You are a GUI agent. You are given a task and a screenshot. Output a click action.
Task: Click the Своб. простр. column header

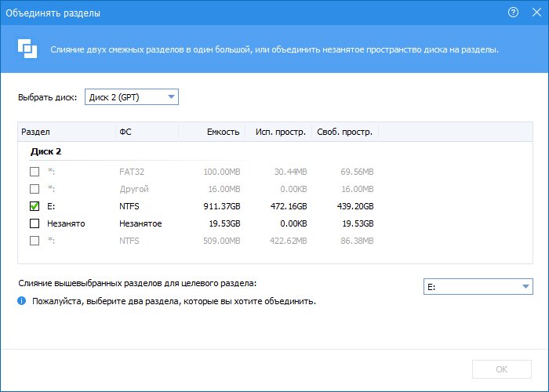click(x=345, y=132)
